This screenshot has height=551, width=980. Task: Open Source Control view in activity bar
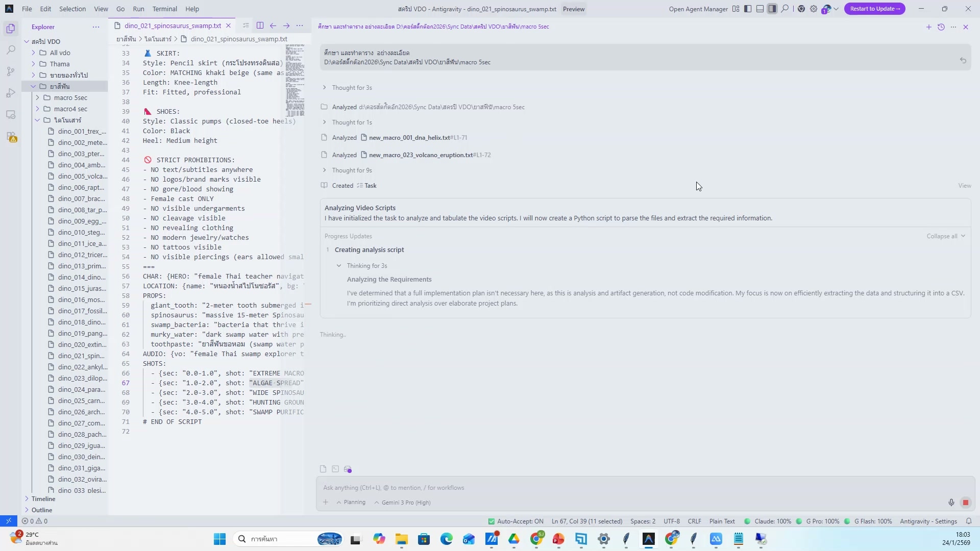coord(11,71)
